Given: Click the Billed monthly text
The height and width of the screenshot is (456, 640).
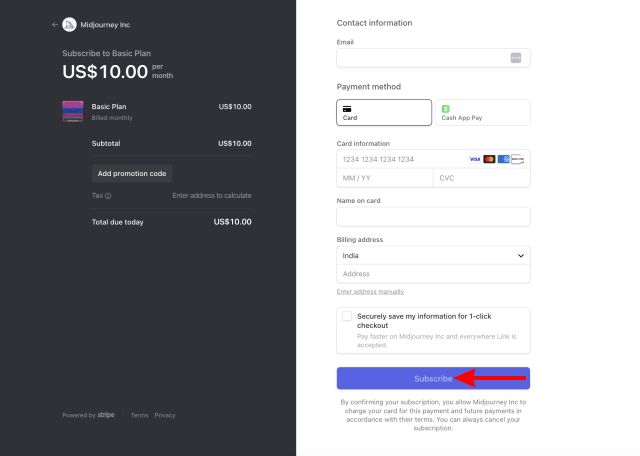Looking at the screenshot, I should 112,118.
